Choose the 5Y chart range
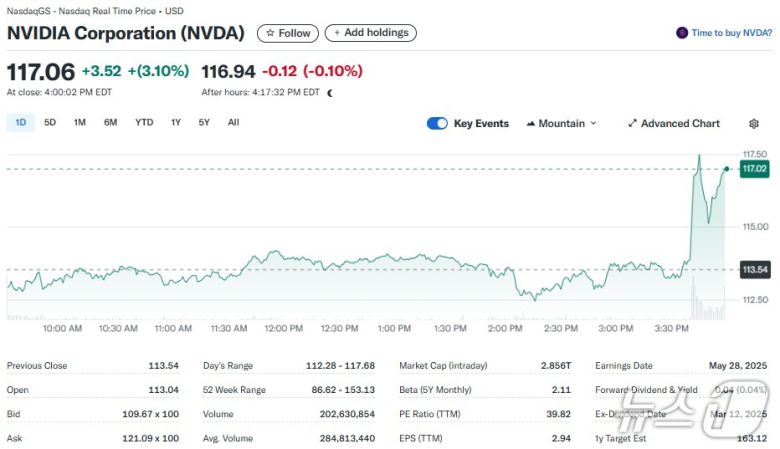780x449 pixels. [x=204, y=123]
